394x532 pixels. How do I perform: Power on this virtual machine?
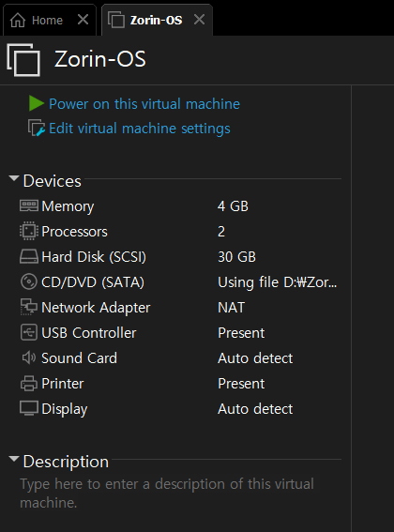pos(144,104)
